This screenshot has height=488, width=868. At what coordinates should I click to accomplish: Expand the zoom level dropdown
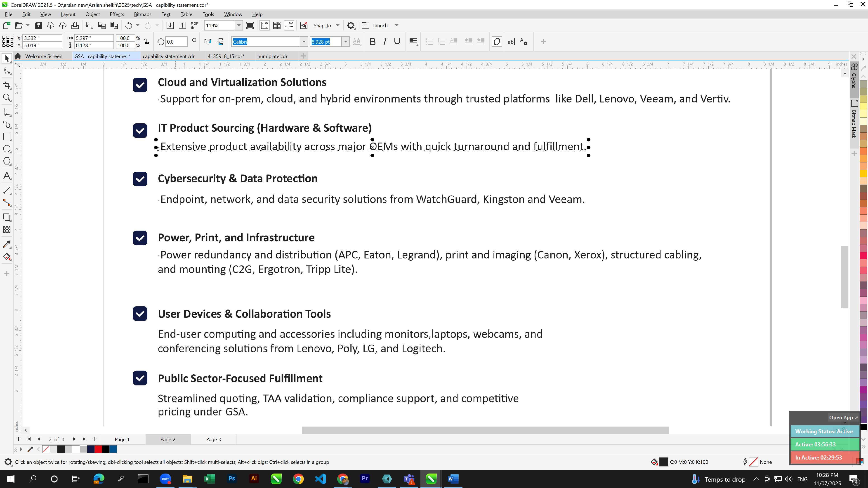tap(239, 25)
